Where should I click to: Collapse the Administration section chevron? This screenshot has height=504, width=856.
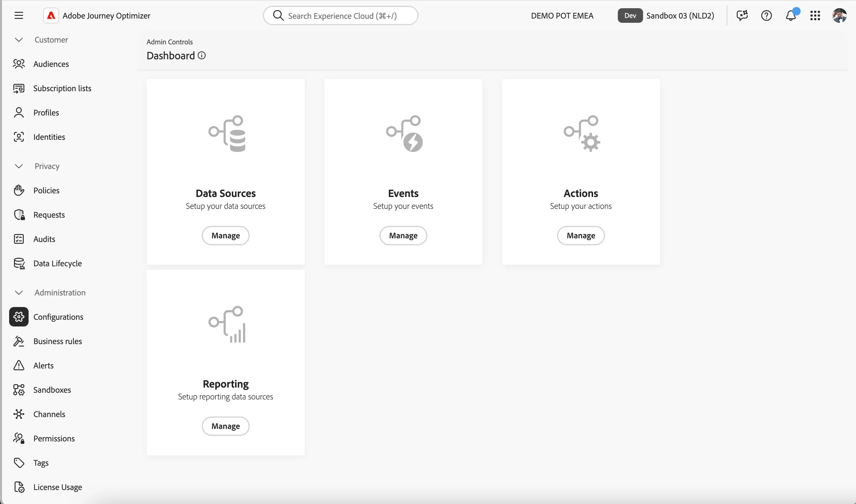pos(19,292)
